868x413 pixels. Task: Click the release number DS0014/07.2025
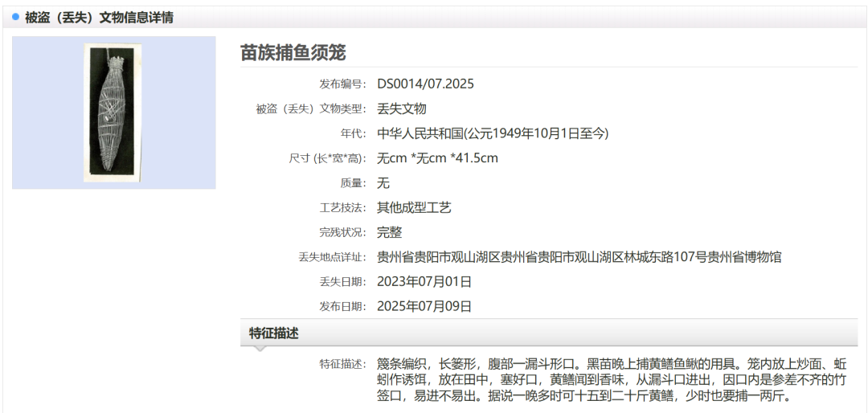point(425,84)
